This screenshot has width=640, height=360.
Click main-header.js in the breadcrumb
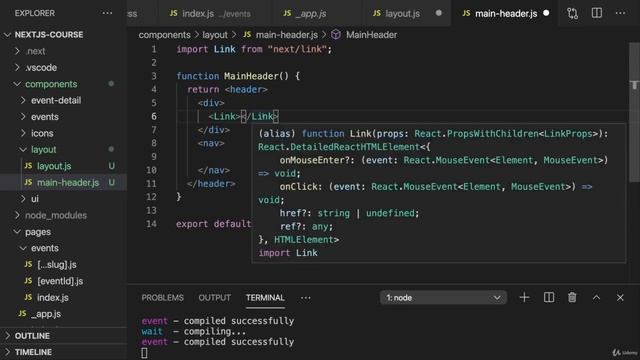coord(287,35)
